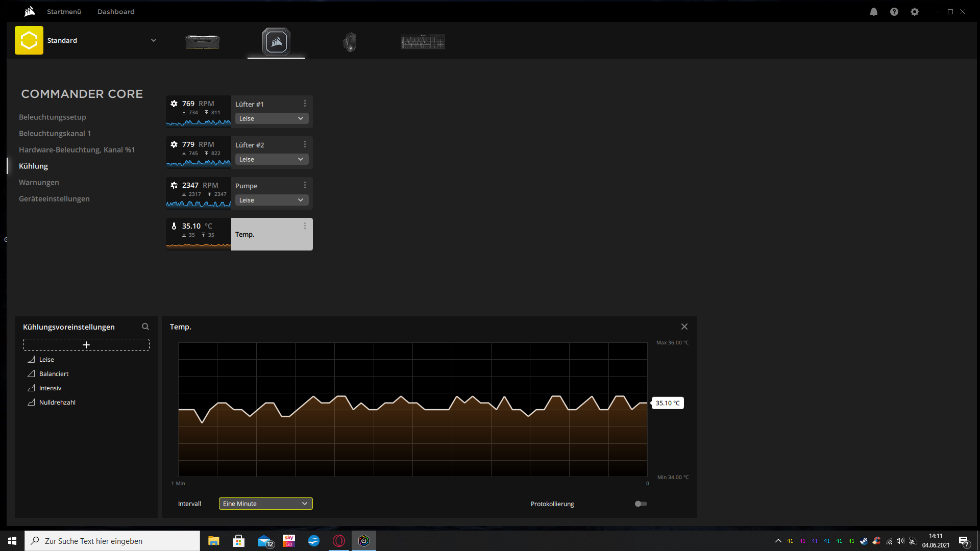
Task: Add new cooling preset with plus
Action: (x=86, y=345)
